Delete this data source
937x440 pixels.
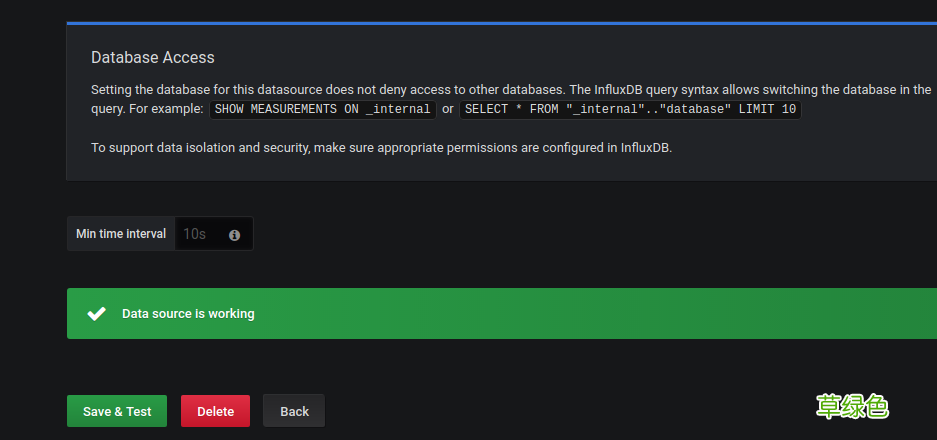point(215,411)
